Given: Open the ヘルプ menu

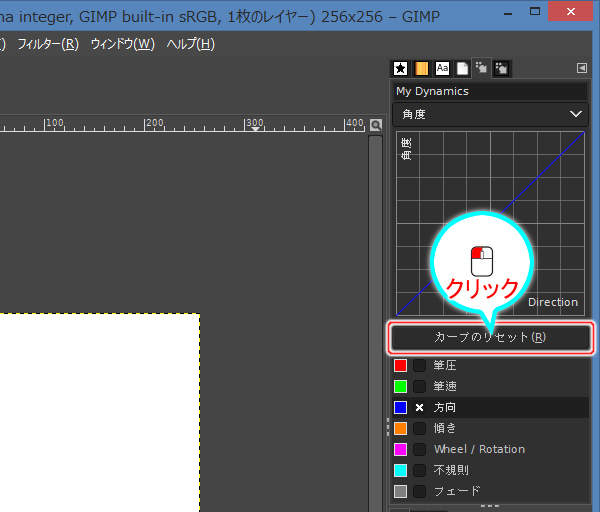Looking at the screenshot, I should (x=190, y=44).
